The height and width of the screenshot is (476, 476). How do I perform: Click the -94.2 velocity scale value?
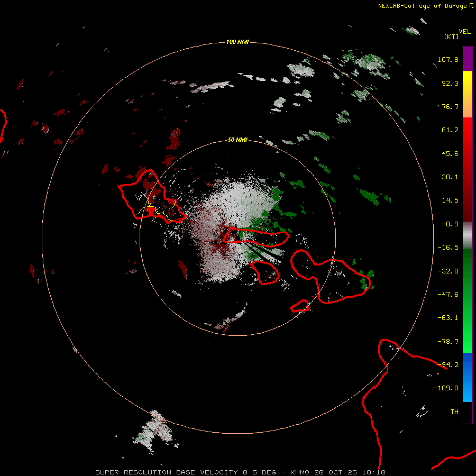click(x=448, y=365)
